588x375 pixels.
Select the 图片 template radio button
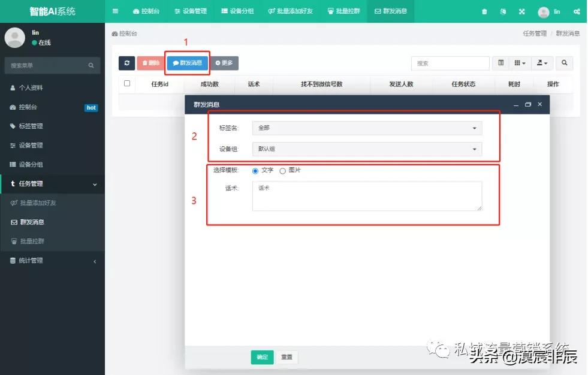pyautogui.click(x=282, y=170)
